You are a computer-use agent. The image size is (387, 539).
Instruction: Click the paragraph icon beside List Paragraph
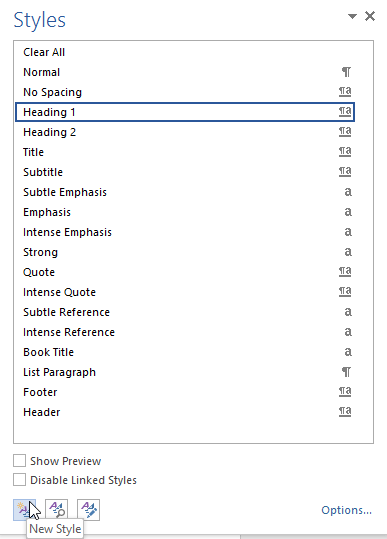346,372
